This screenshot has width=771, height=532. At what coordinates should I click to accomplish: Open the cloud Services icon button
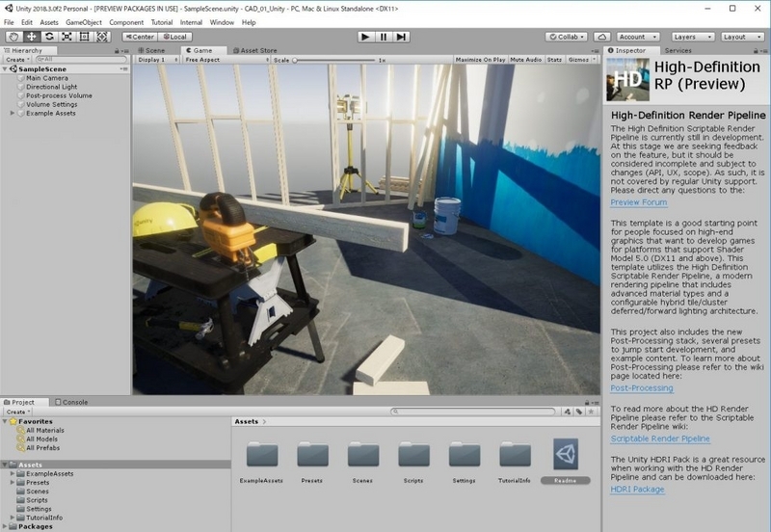601,37
